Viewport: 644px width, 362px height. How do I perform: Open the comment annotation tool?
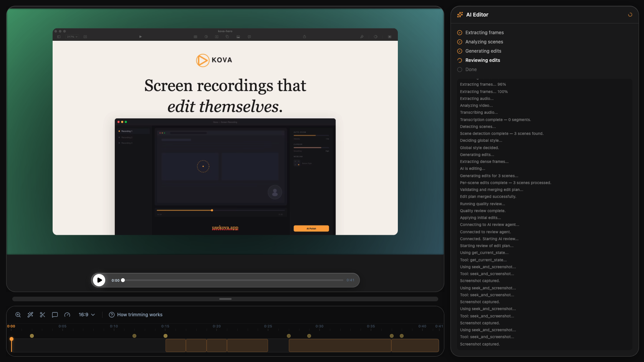pyautogui.click(x=55, y=315)
